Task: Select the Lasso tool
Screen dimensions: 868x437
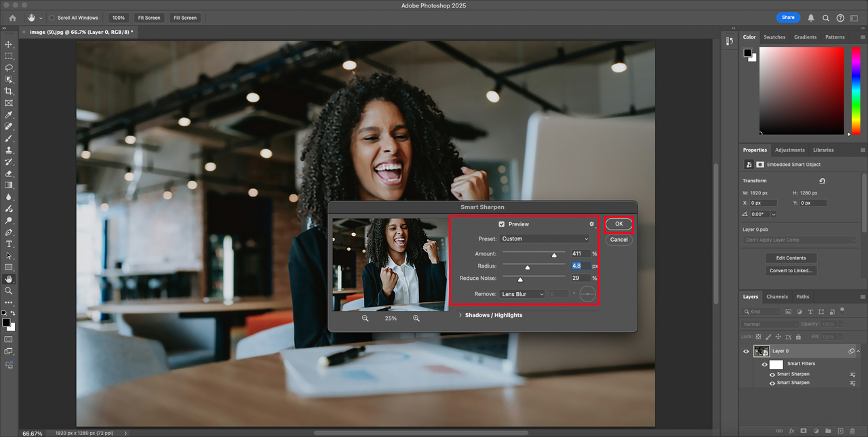Action: coord(9,68)
